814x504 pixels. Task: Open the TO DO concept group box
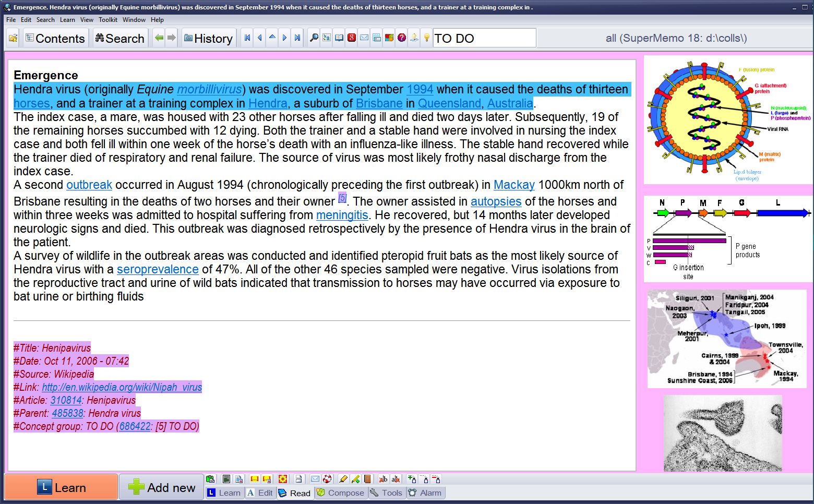484,39
